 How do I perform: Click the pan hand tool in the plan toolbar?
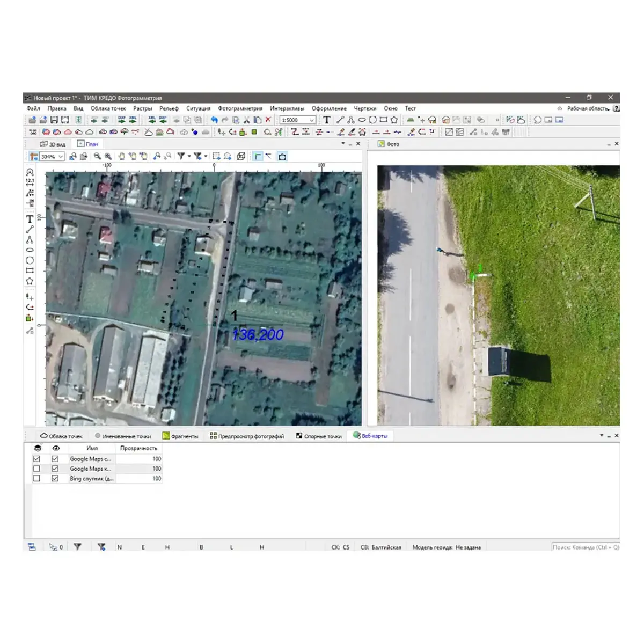121,156
